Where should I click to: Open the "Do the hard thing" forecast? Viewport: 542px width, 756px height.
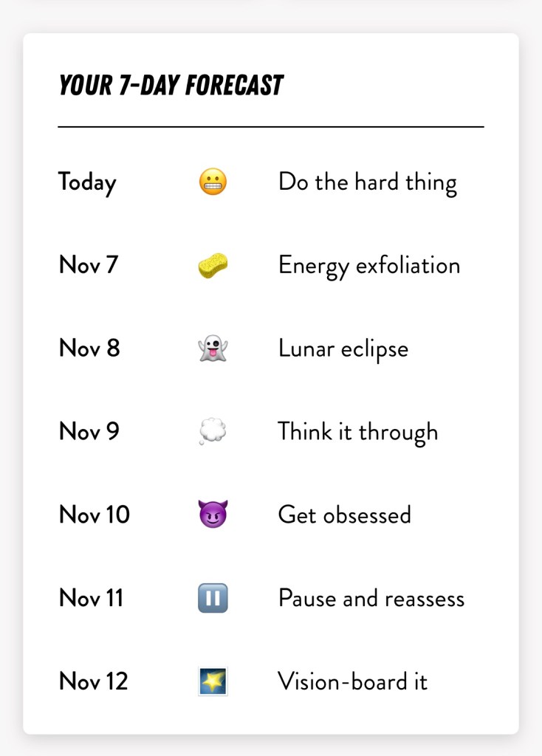[367, 182]
